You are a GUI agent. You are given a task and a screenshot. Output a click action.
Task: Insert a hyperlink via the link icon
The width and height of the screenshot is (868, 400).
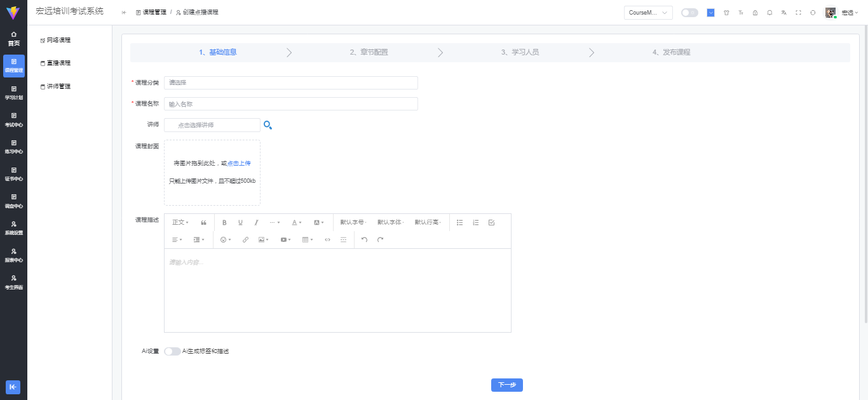coord(245,239)
